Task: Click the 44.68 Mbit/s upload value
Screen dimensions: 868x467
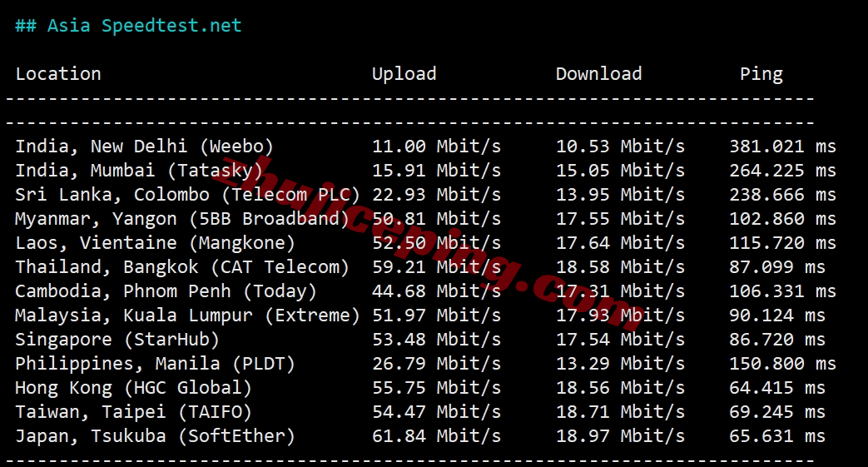Action: (436, 291)
